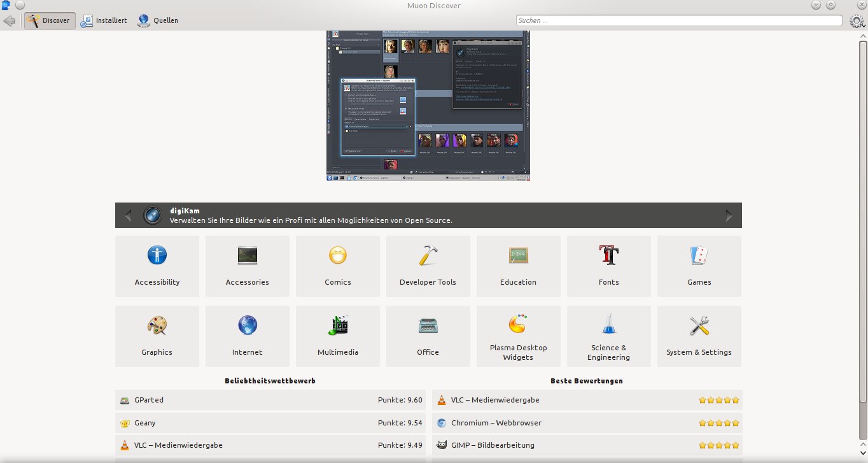Click the GIMP icon in ratings list
Screen dimensions: 868x463
(442, 445)
